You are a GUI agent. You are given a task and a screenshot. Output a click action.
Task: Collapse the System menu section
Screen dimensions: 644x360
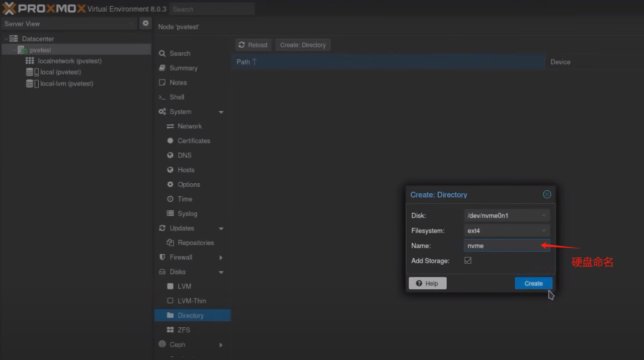click(221, 112)
